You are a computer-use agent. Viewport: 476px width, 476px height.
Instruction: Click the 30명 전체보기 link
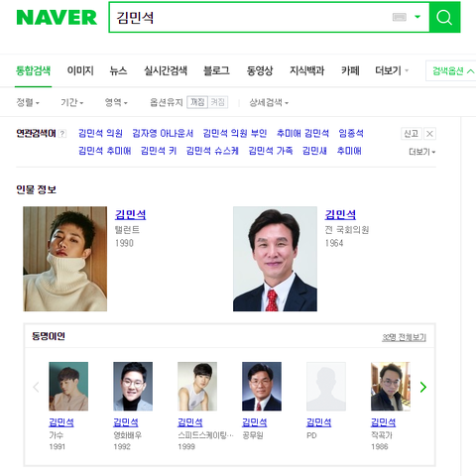(x=404, y=337)
